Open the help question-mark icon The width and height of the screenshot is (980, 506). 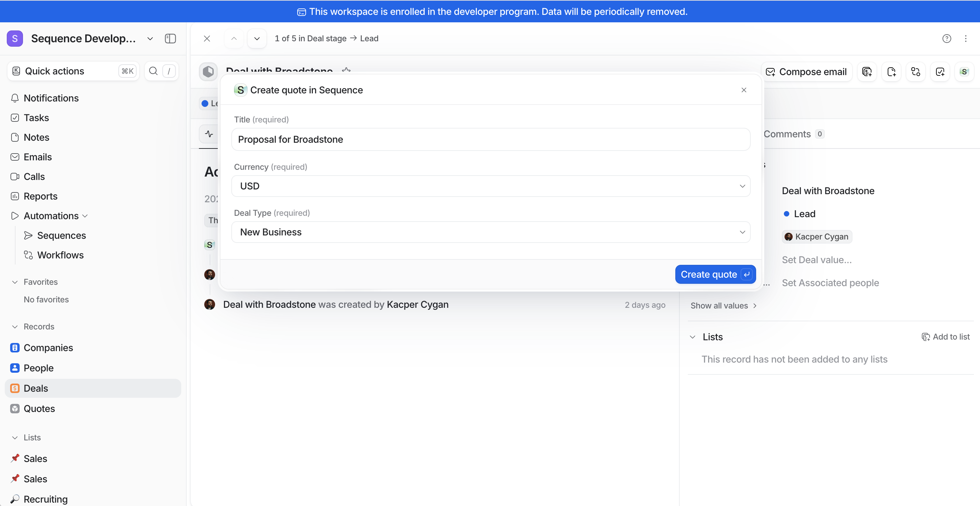(947, 39)
